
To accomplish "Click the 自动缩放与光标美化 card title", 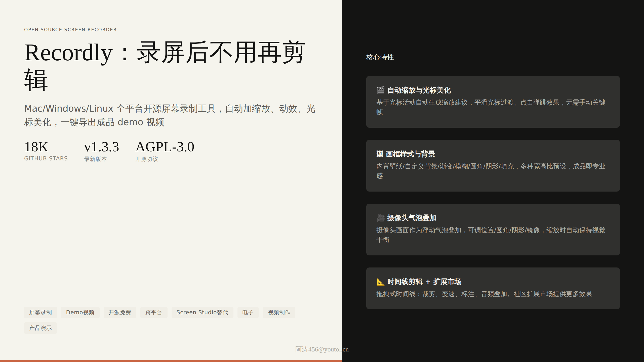I will 419,90.
